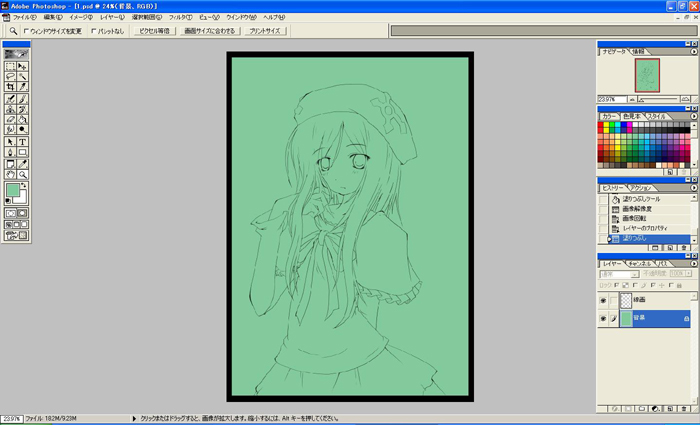Switch to the 情報 (Info) tab
This screenshot has height=425, width=700.
coord(638,52)
